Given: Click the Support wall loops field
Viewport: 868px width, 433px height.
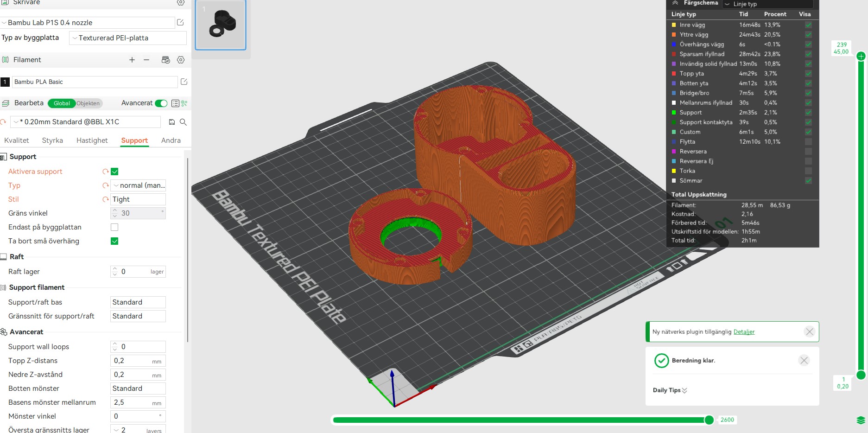Looking at the screenshot, I should [x=138, y=347].
